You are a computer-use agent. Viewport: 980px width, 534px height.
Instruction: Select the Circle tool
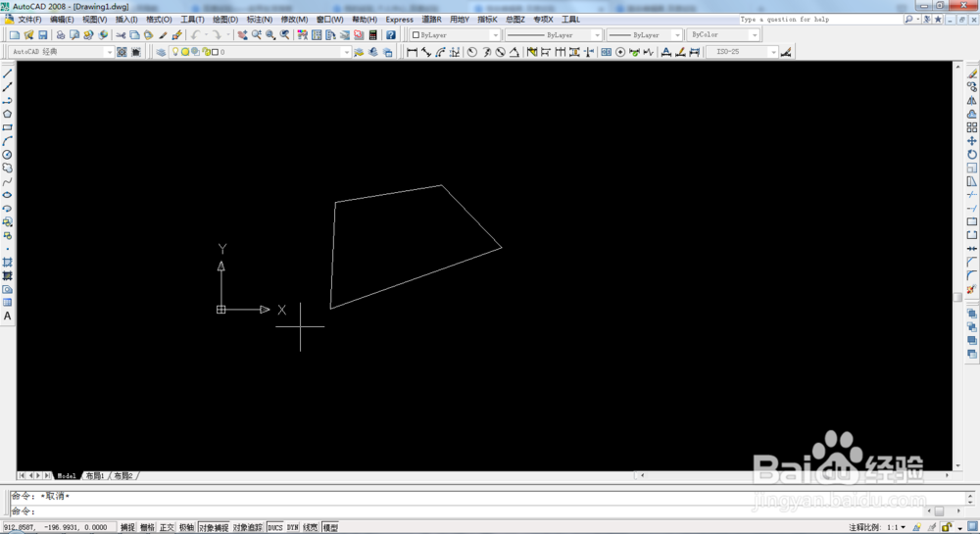pos(8,154)
